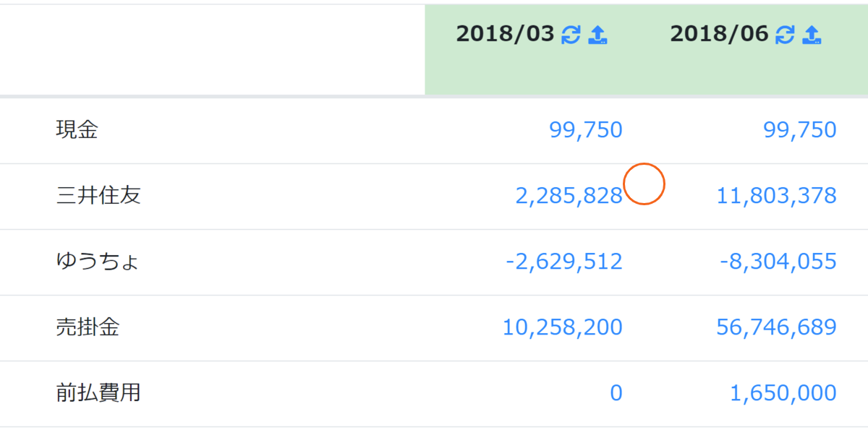Select the 2018/06 column header
The image size is (868, 430).
pos(719,34)
